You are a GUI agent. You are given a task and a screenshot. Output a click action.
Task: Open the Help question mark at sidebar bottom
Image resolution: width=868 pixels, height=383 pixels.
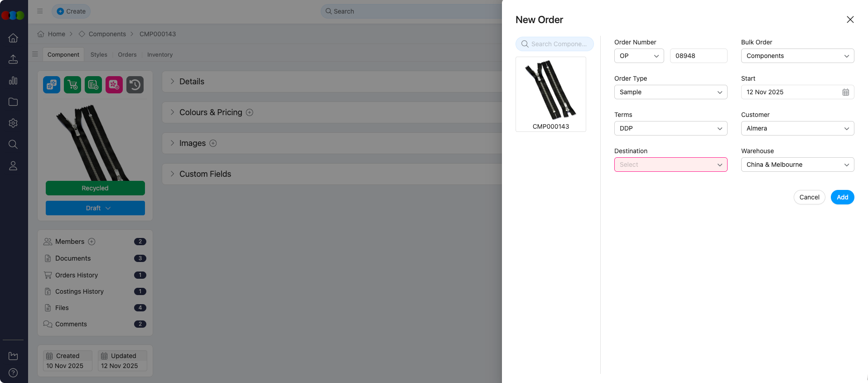coord(13,373)
